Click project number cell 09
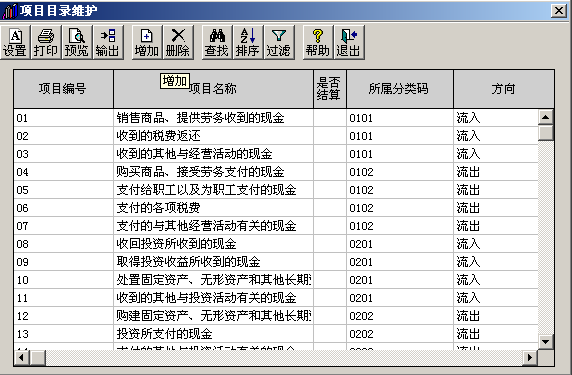 (x=63, y=262)
